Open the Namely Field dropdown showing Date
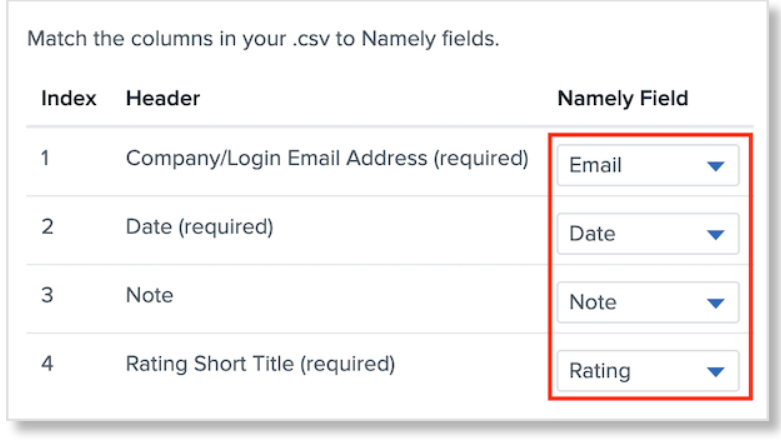781x440 pixels. point(647,234)
